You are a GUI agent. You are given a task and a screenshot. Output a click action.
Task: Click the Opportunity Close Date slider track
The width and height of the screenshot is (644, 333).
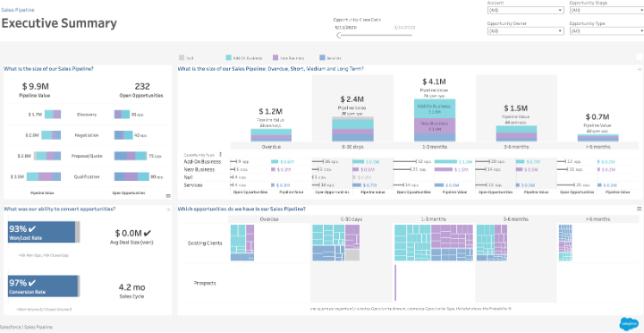[x=376, y=35]
